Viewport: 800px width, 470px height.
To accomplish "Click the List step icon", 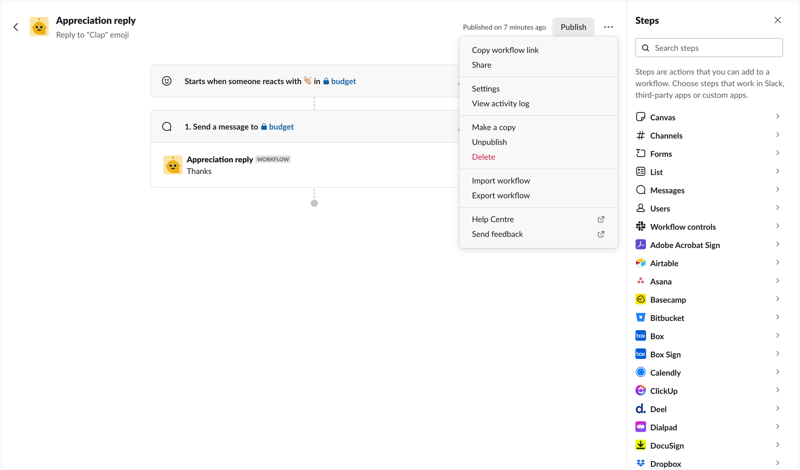I will click(640, 171).
